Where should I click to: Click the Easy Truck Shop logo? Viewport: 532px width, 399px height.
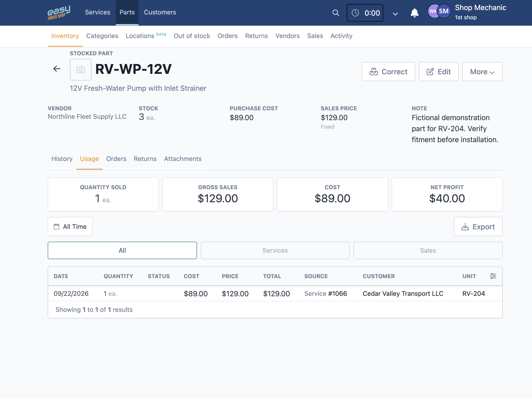(x=59, y=13)
